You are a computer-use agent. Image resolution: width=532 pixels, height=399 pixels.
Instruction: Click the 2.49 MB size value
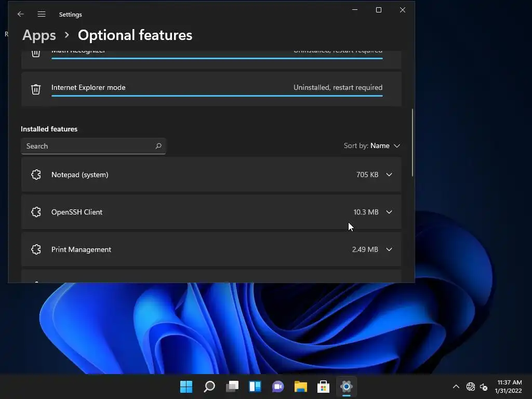[x=365, y=249]
